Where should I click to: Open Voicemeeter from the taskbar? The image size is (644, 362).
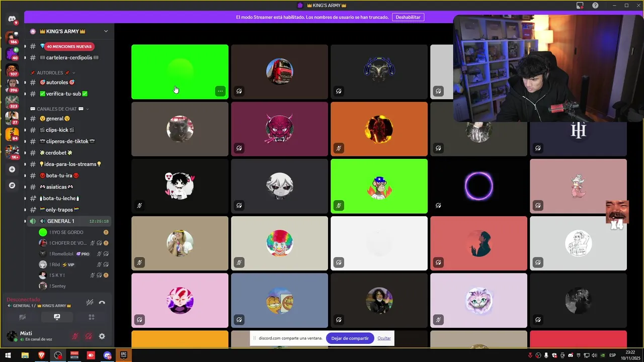[x=74, y=355]
